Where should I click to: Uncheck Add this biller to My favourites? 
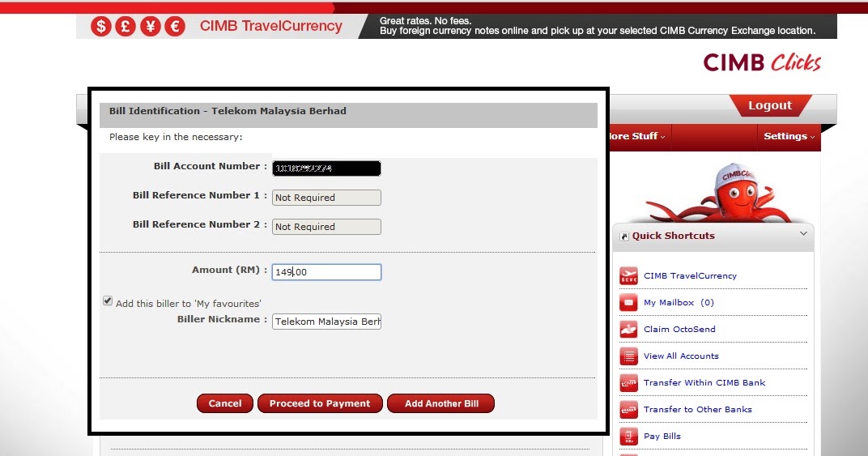[108, 300]
